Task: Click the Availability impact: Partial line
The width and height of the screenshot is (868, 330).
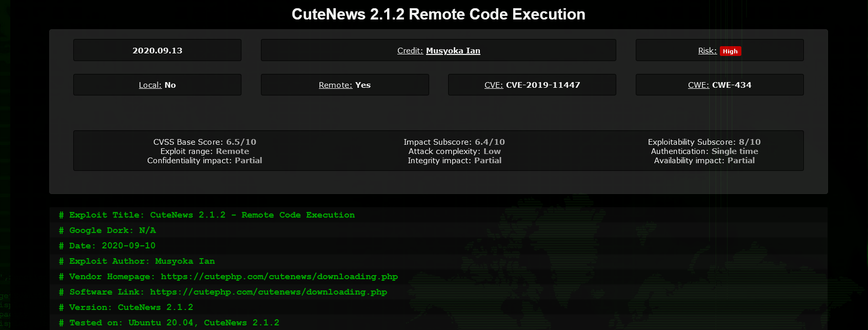Action: 704,161
